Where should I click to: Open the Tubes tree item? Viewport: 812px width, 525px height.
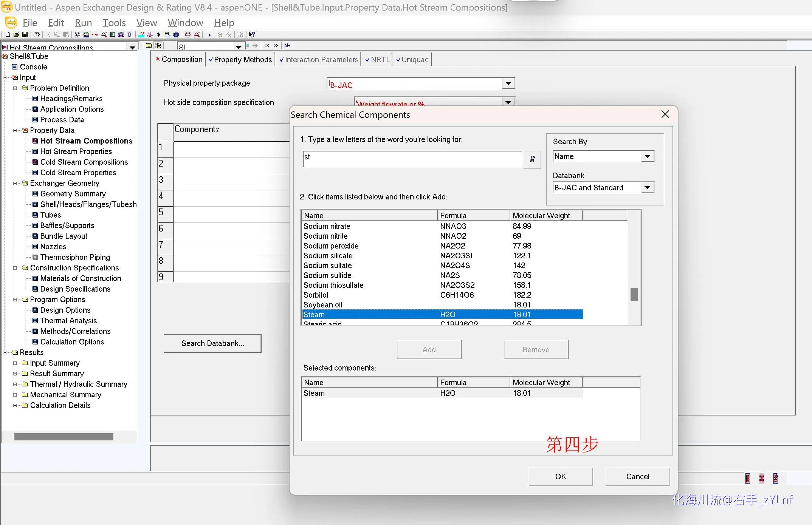[x=51, y=215]
